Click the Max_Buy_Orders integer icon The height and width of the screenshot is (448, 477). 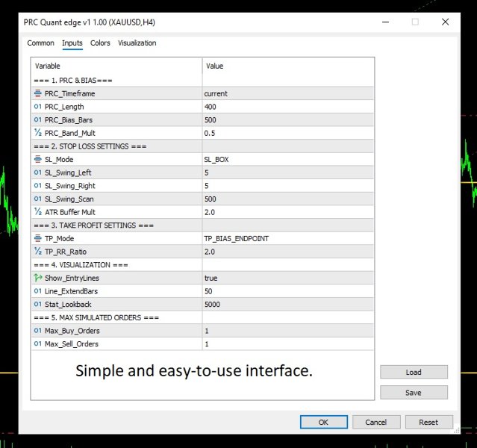coord(37,331)
